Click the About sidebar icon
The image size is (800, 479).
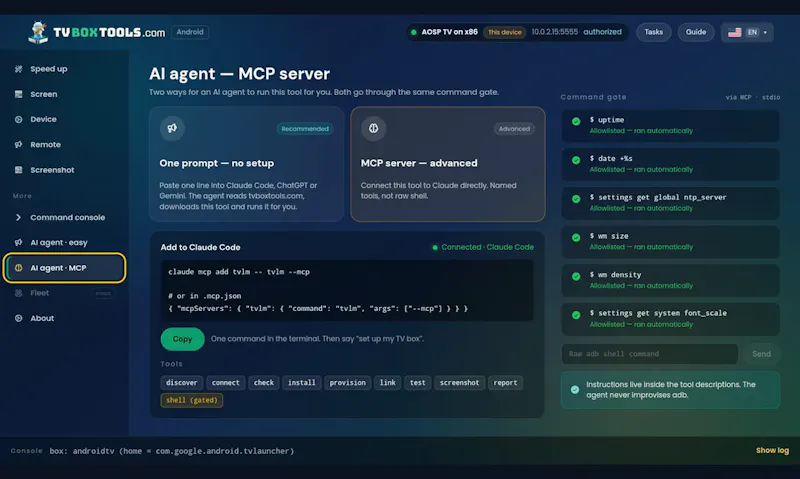pos(18,318)
